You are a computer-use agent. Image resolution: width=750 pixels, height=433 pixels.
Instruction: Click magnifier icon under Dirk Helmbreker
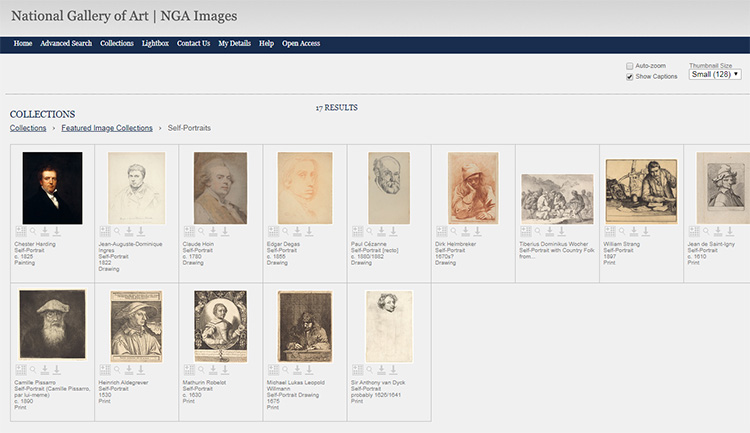pyautogui.click(x=454, y=232)
